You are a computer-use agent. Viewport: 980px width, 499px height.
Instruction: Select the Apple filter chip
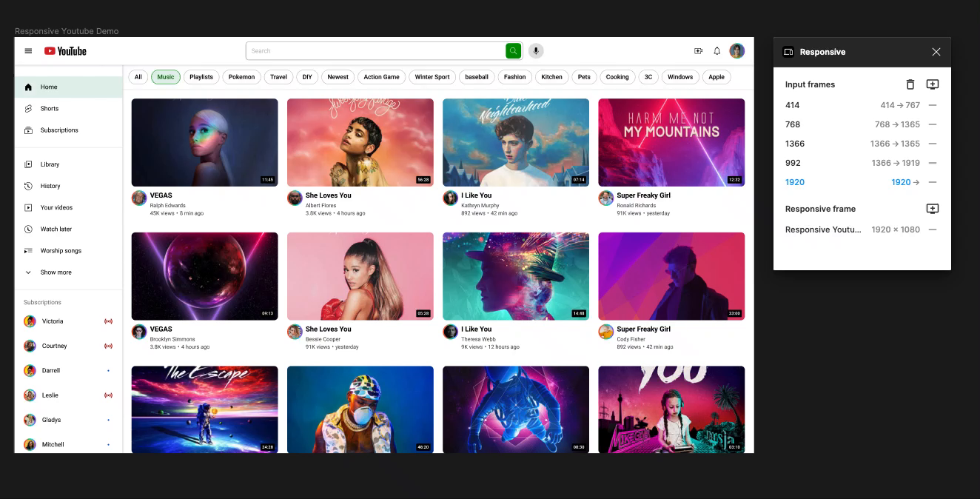tap(716, 77)
